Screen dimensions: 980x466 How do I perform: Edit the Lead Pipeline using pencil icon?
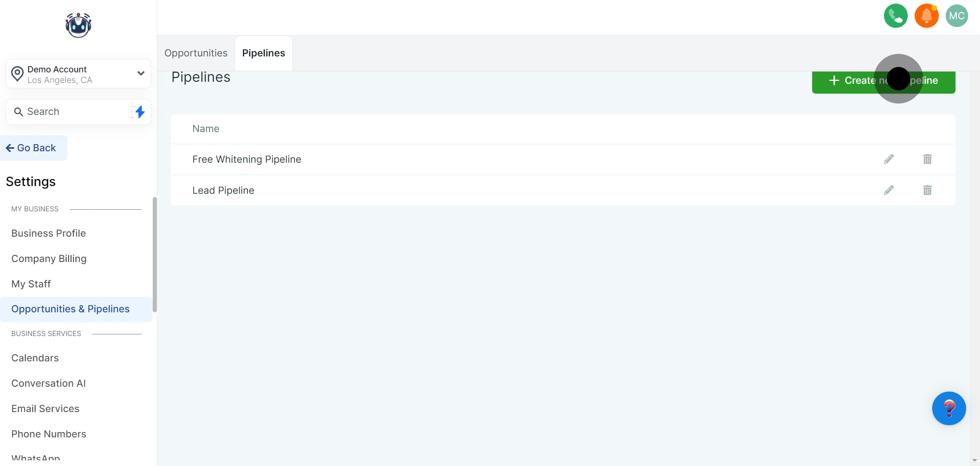(x=889, y=190)
